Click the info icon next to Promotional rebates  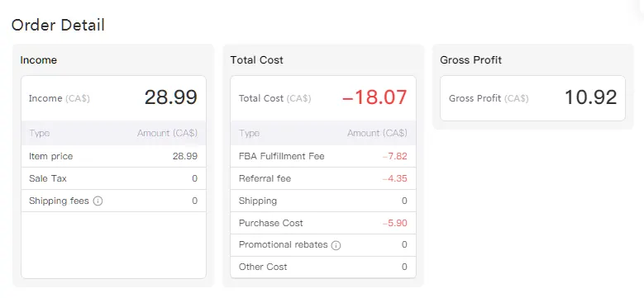(336, 245)
